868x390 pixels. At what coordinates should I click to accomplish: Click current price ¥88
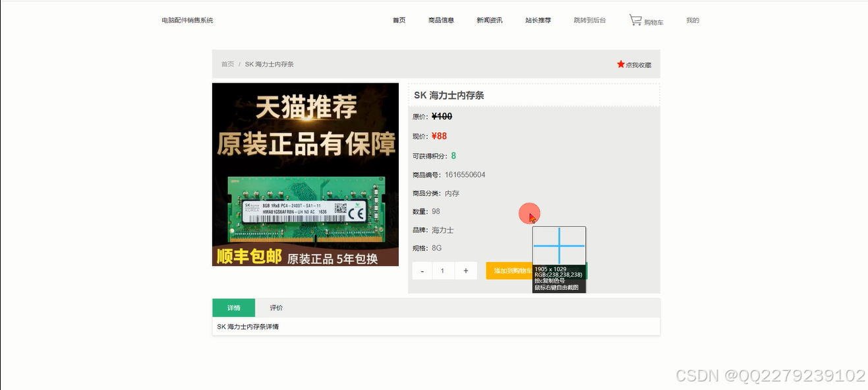tap(439, 136)
